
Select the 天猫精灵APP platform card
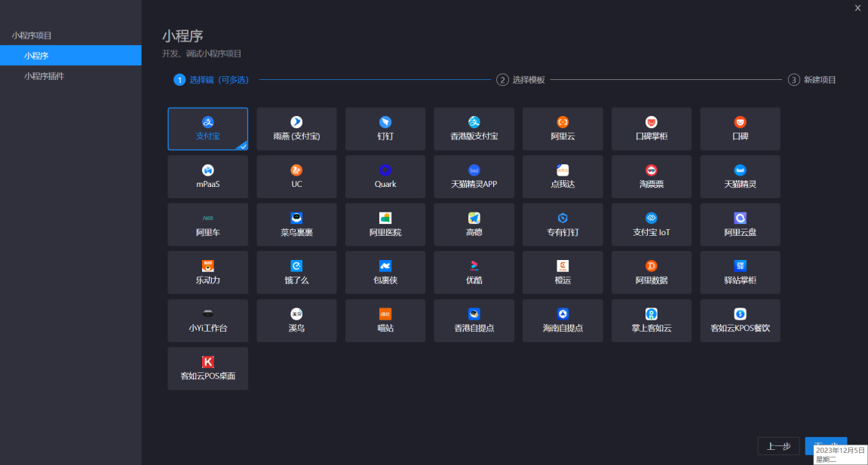[474, 177]
